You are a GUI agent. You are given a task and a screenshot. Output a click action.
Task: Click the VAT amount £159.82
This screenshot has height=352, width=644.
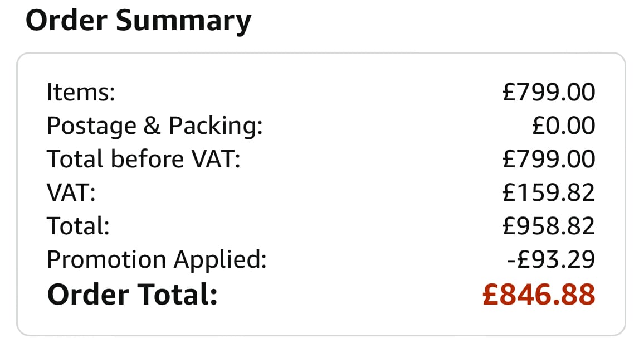(x=549, y=192)
